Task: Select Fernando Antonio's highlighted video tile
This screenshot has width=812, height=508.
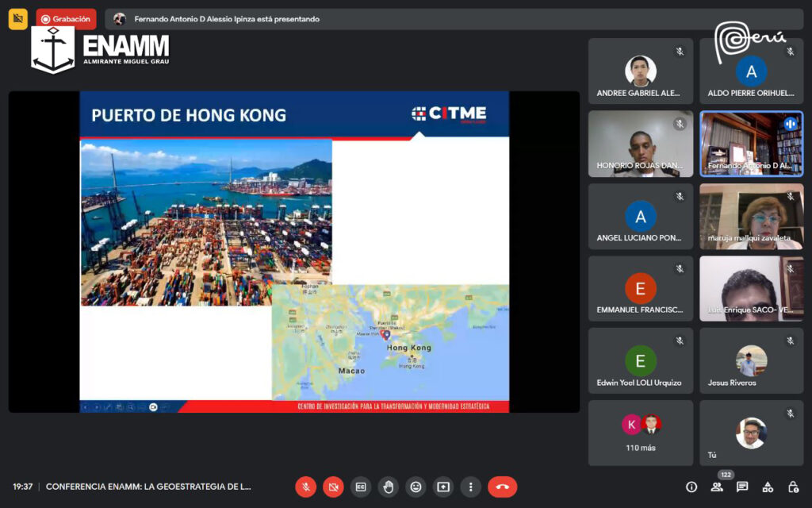Action: click(x=751, y=144)
